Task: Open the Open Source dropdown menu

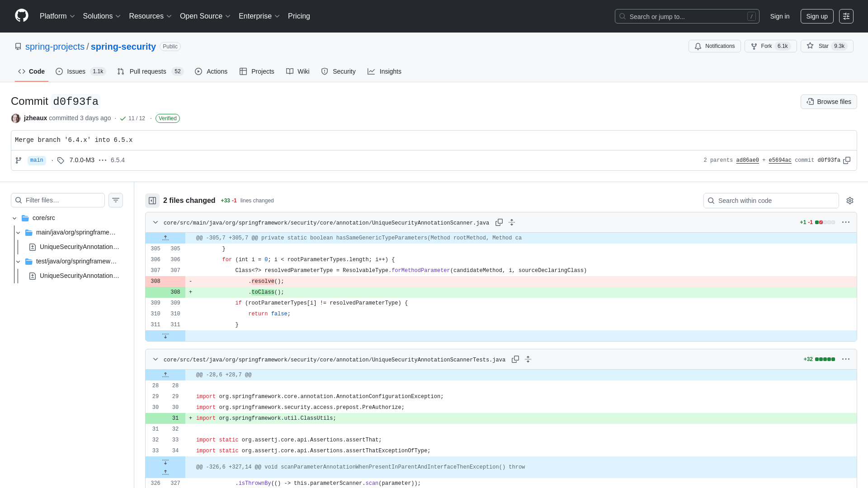Action: (205, 16)
